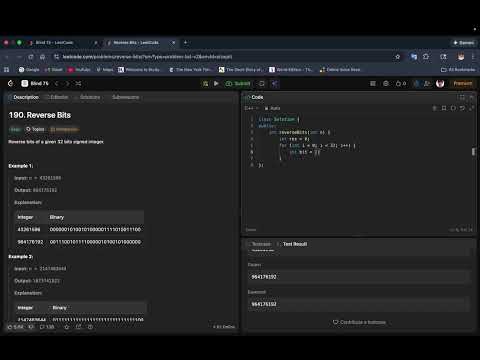Viewport: 480px width, 360px height.
Task: Open the Topics tag
Action: (35, 129)
